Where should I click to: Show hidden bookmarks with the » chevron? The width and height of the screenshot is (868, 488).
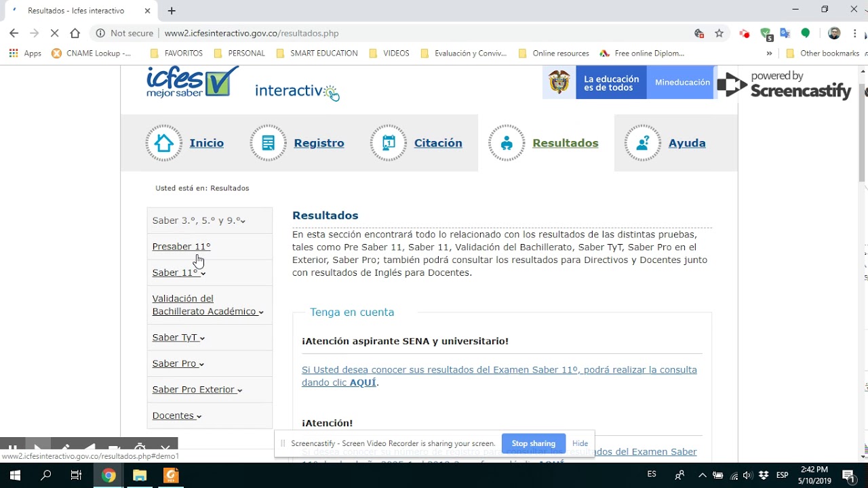coord(769,53)
